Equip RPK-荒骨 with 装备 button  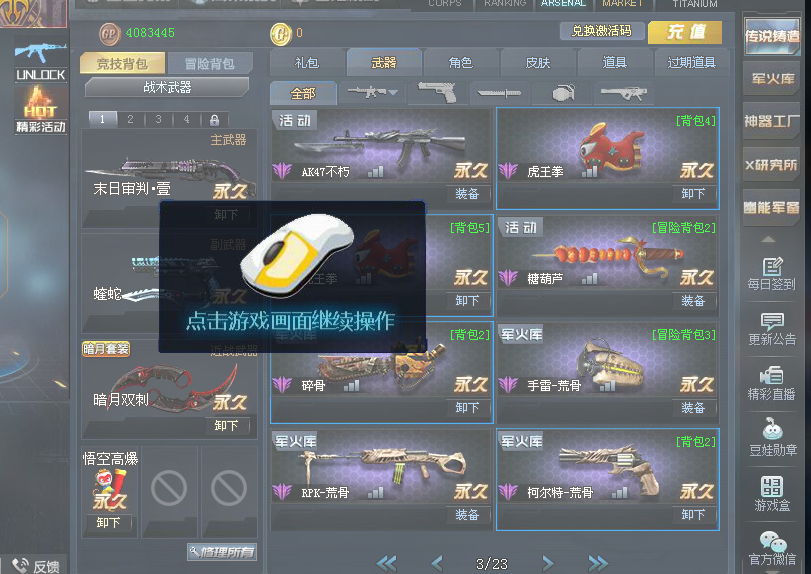point(467,515)
